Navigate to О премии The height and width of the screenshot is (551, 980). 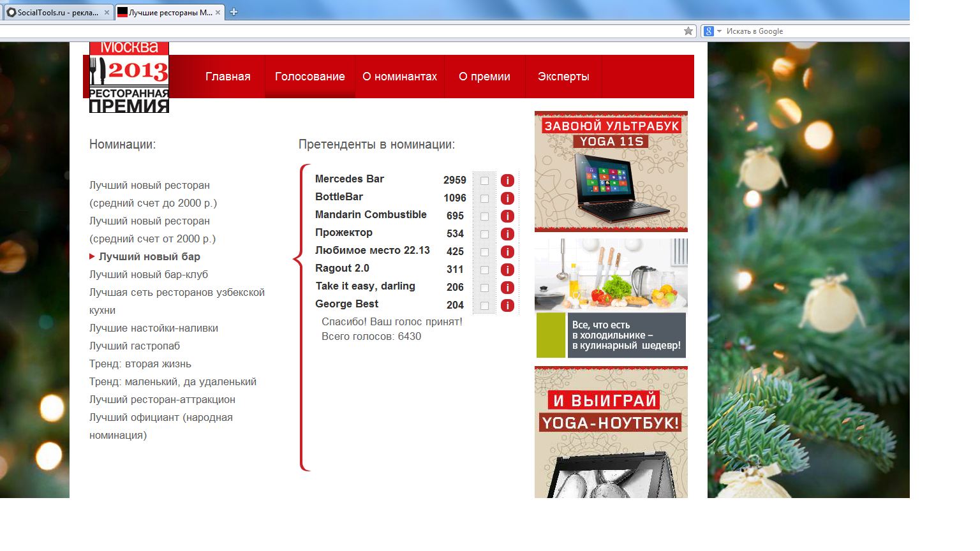[484, 77]
